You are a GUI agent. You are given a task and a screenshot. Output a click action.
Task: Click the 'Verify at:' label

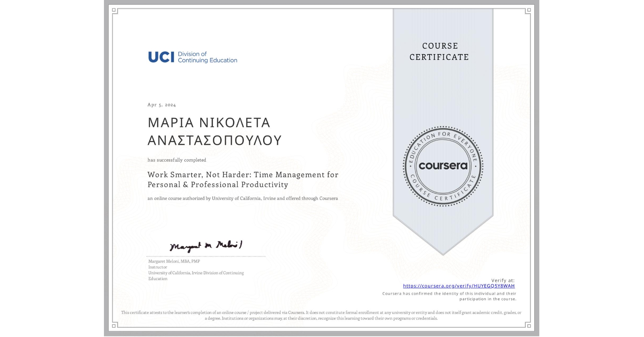click(503, 280)
